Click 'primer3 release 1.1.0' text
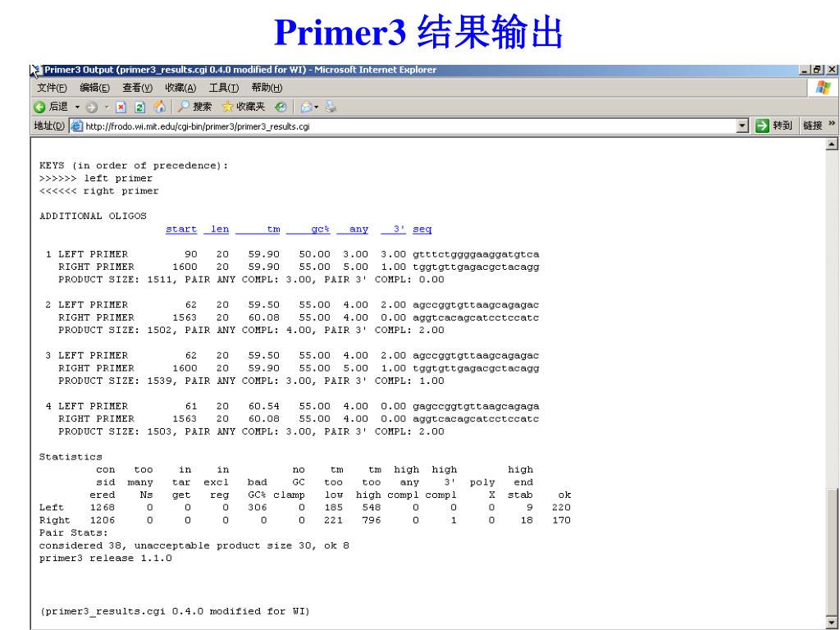The image size is (840, 630). [106, 558]
